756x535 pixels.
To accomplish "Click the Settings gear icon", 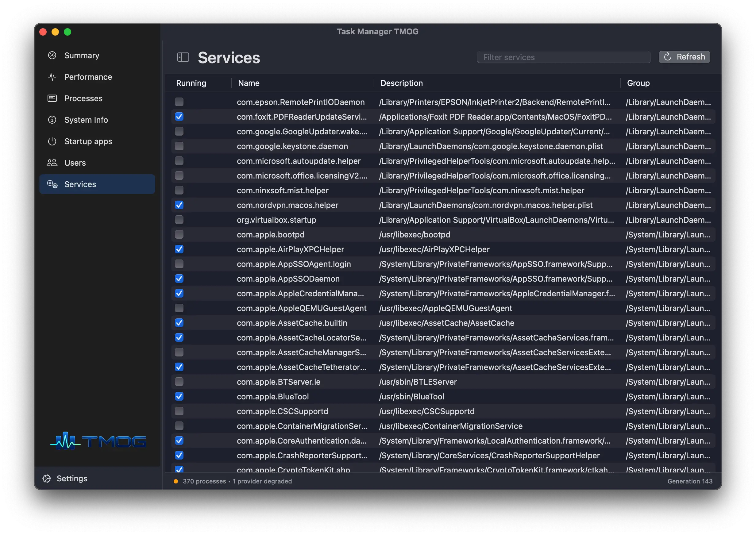I will point(47,478).
